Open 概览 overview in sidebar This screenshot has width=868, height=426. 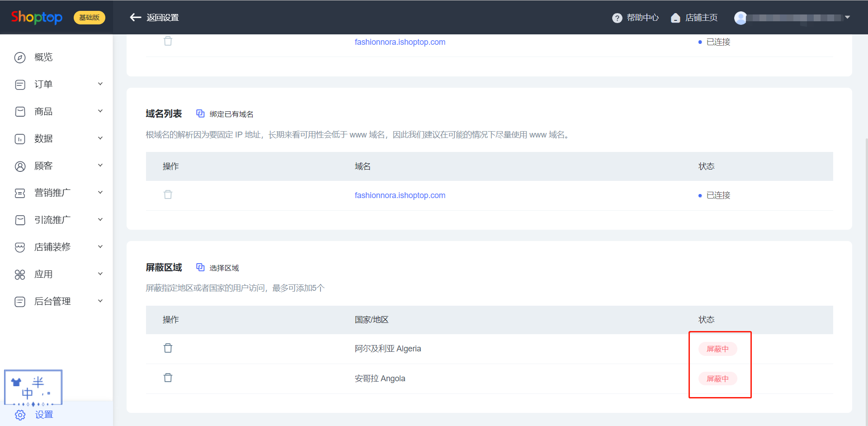[x=43, y=57]
